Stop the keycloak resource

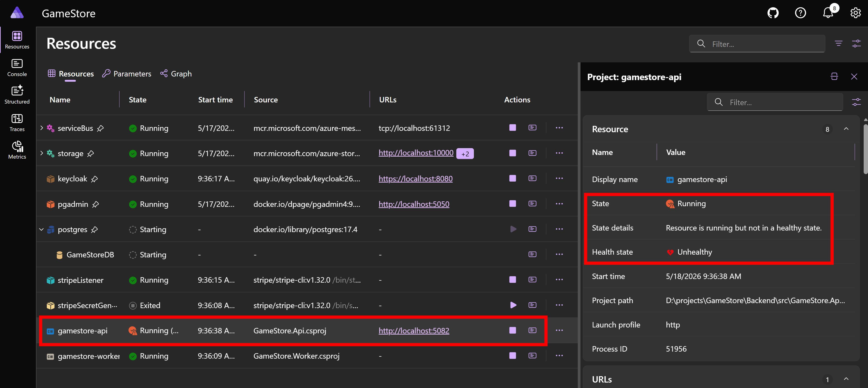pos(513,178)
